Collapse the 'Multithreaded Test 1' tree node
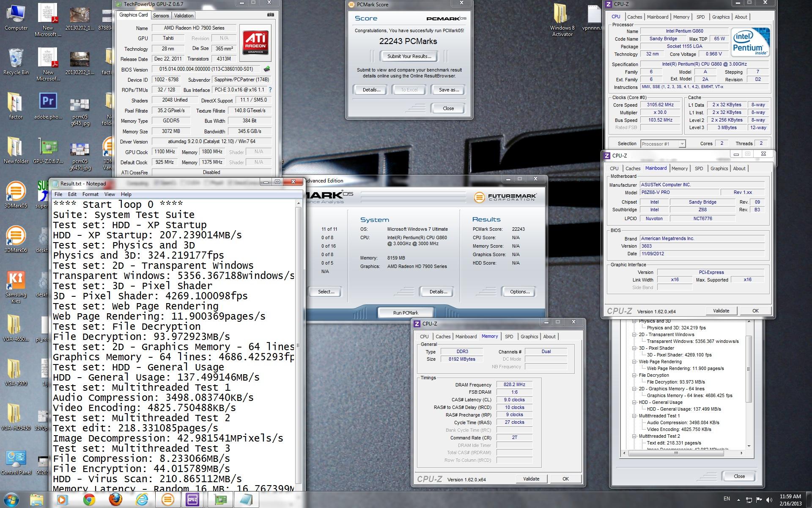Viewport: 812px width, 508px height. [634, 416]
